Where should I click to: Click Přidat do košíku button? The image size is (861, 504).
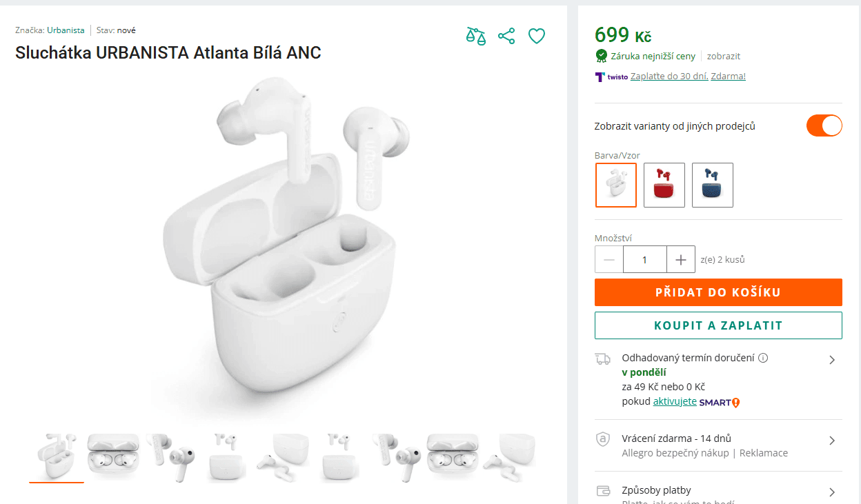point(718,292)
